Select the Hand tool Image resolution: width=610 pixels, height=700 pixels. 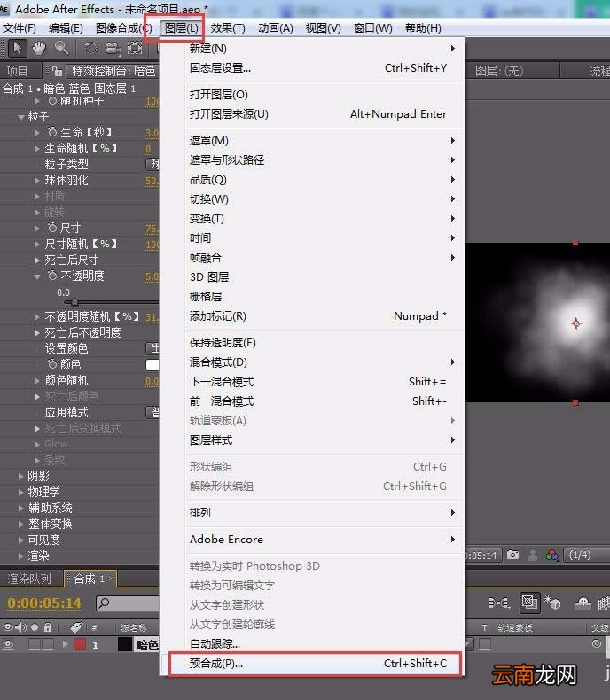39,48
